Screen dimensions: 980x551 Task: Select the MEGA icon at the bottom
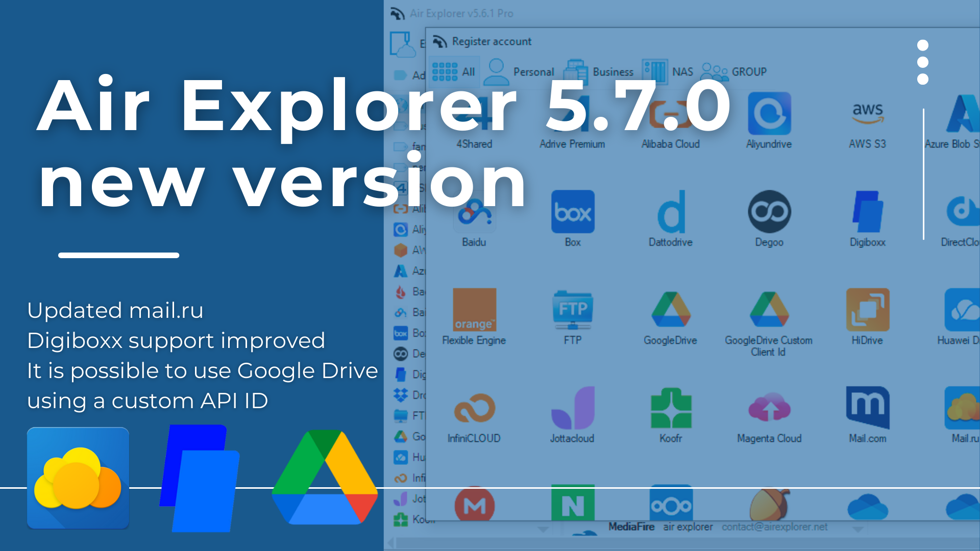(475, 505)
